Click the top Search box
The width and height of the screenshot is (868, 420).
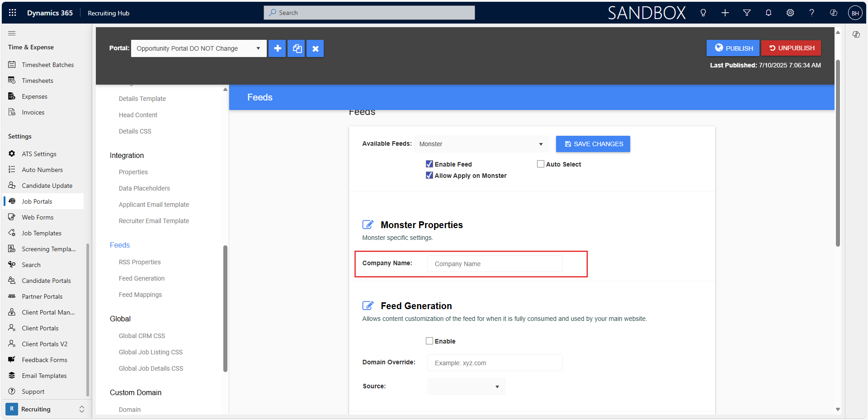point(369,13)
